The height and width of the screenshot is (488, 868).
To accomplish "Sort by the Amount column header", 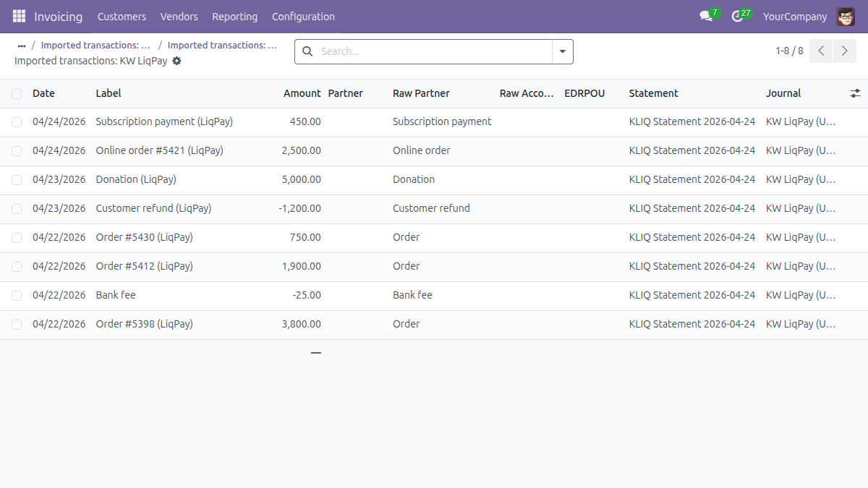I will [302, 93].
